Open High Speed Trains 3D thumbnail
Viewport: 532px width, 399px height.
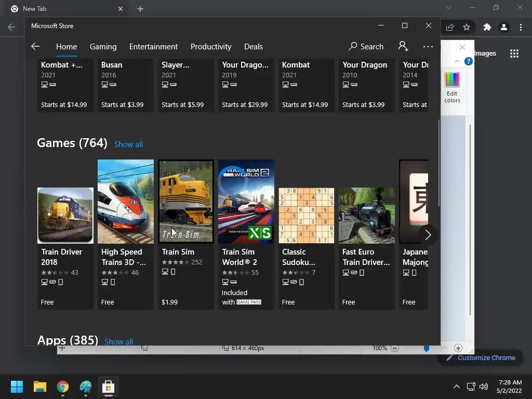[126, 202]
